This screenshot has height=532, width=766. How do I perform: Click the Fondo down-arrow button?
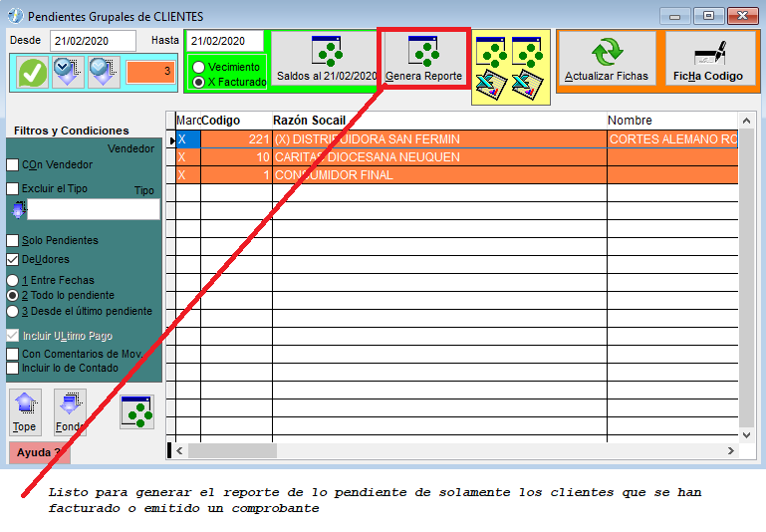[70, 411]
